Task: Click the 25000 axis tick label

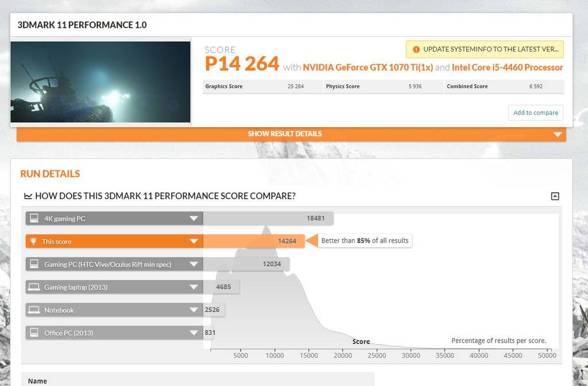Action: pos(377,355)
